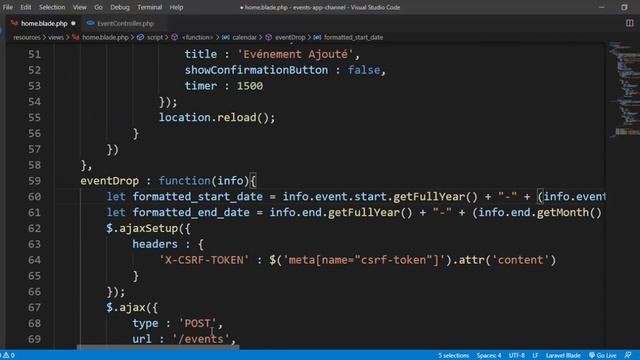Click 'formatted_start_date' on line 60
The width and height of the screenshot is (640, 360).
tap(198, 197)
